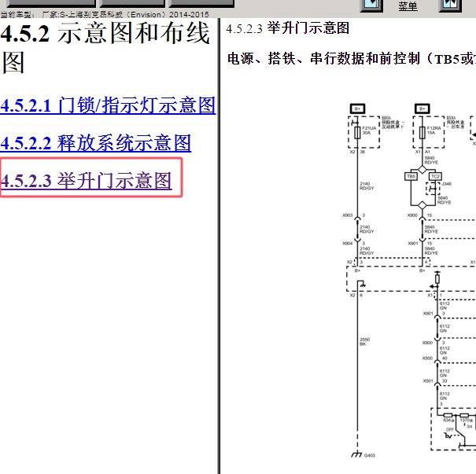Click the icon right of 菜单
The height and width of the screenshot is (474, 476).
[450, 6]
